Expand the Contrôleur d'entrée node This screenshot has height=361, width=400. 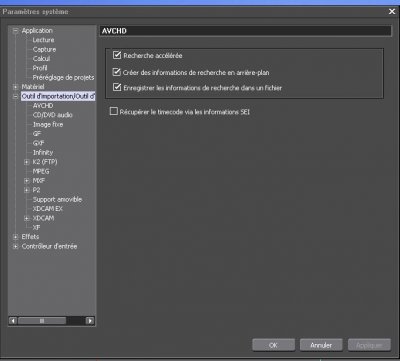(15, 247)
